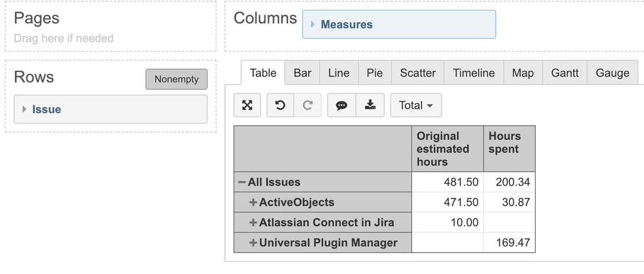Click the All Issues row label
Screen dimensions: 644x274
[x=274, y=182]
